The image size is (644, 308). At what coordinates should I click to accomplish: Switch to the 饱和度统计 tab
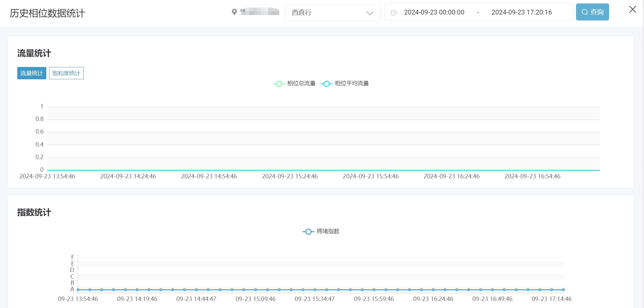coord(66,73)
